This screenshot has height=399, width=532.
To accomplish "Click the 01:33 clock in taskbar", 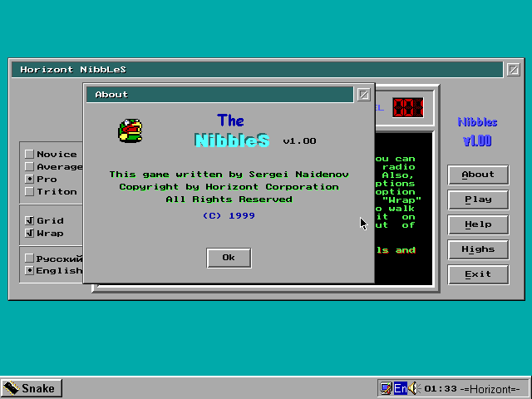I will pos(441,389).
